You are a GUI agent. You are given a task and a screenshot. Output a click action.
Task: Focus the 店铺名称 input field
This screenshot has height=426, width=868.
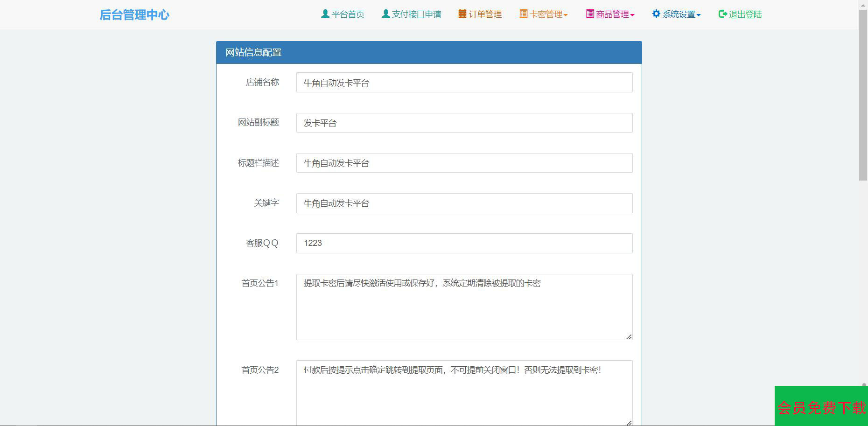(464, 83)
